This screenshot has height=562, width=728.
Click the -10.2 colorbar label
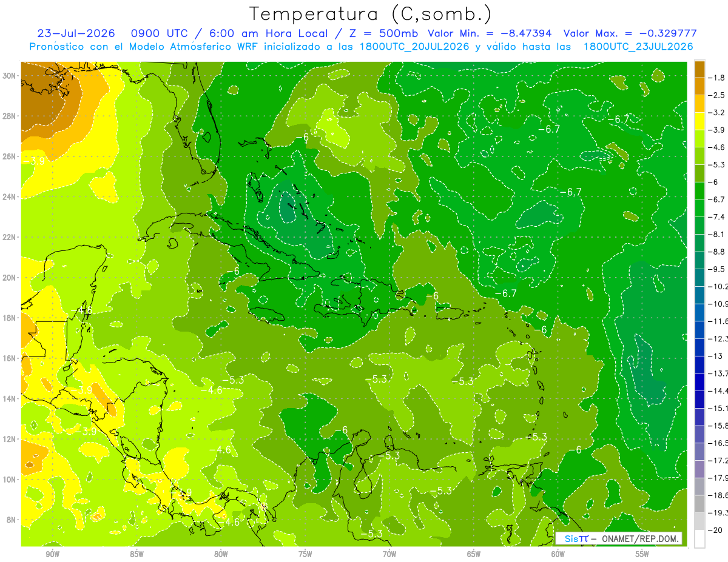[x=718, y=286]
